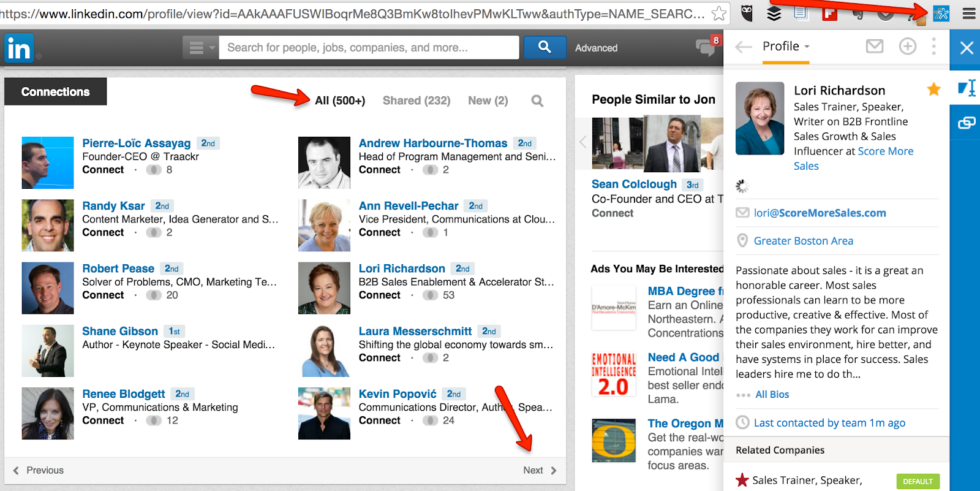Open Shane Gibson's profile
Image resolution: width=980 pixels, height=491 pixels.
point(120,331)
